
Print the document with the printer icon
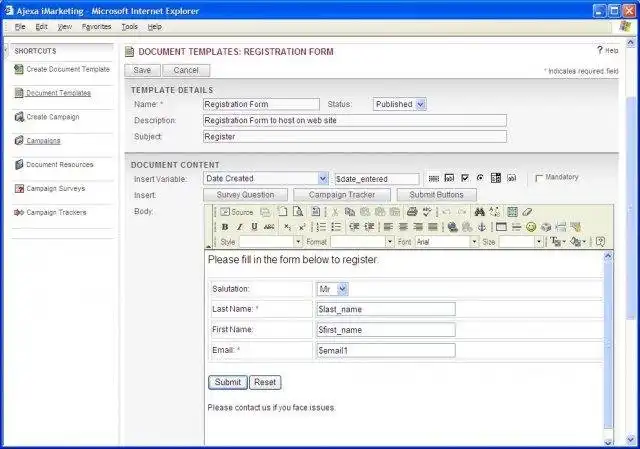[412, 212]
